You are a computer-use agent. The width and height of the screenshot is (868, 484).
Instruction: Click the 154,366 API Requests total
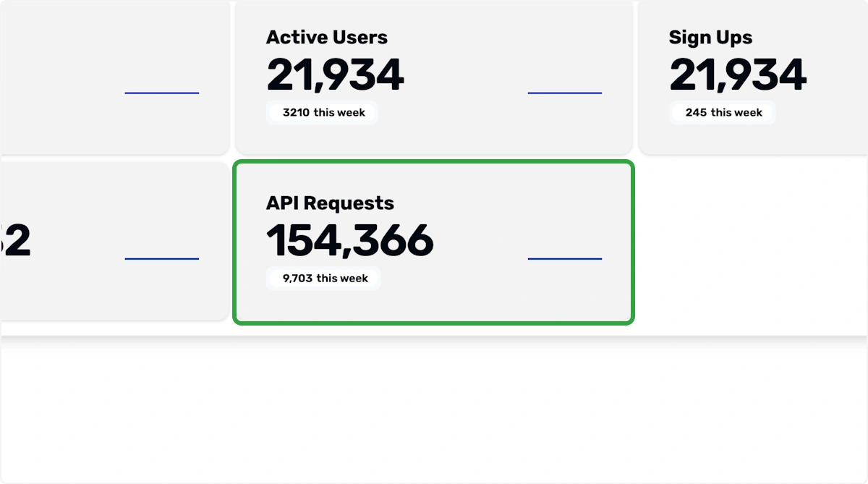coord(350,241)
